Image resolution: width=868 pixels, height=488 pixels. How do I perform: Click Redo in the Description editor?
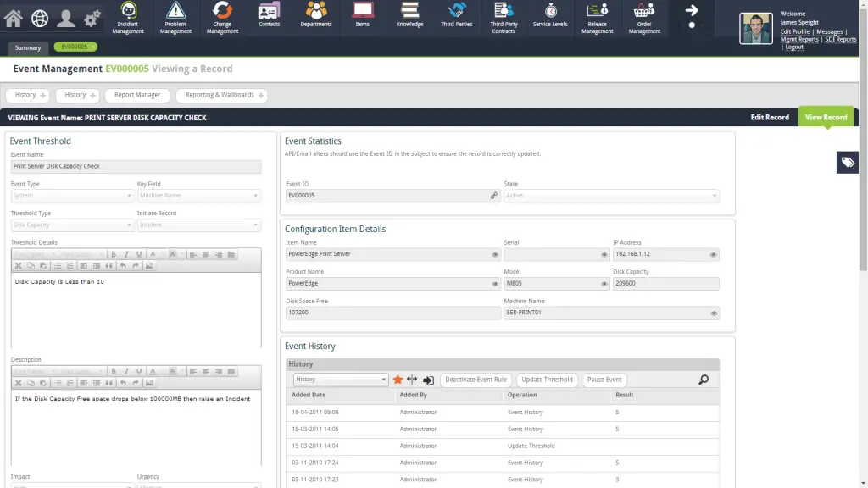pos(136,383)
